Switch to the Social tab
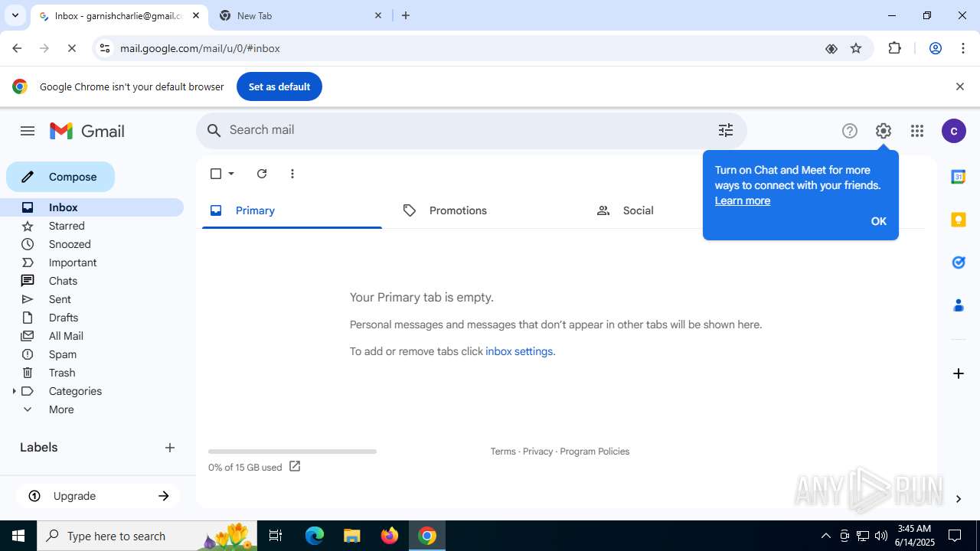Image resolution: width=980 pixels, height=551 pixels. click(x=678, y=210)
